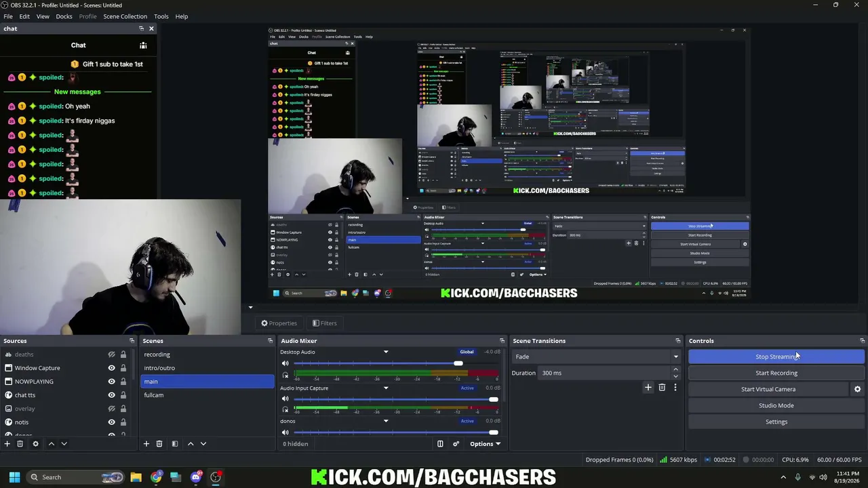Click the Stop Streaming button
This screenshot has width=868, height=488.
pyautogui.click(x=776, y=357)
